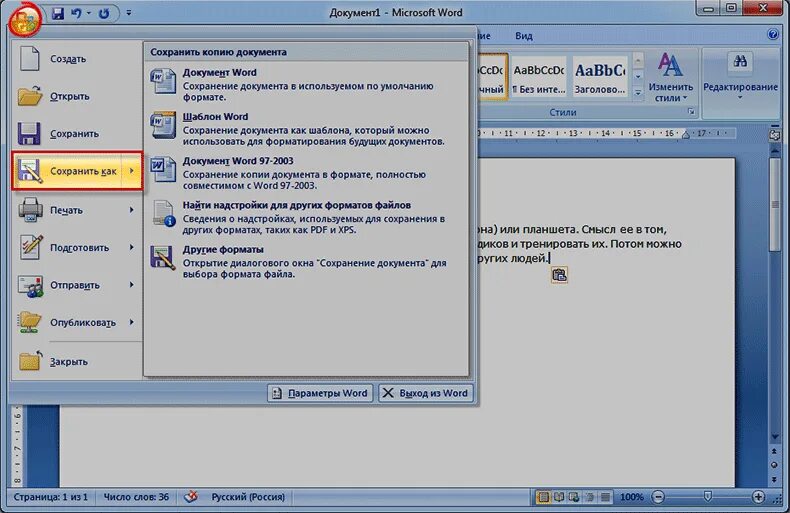Screen dimensions: 790x513
Task: Expand the Отправить submenu arrow
Action: [x=132, y=285]
